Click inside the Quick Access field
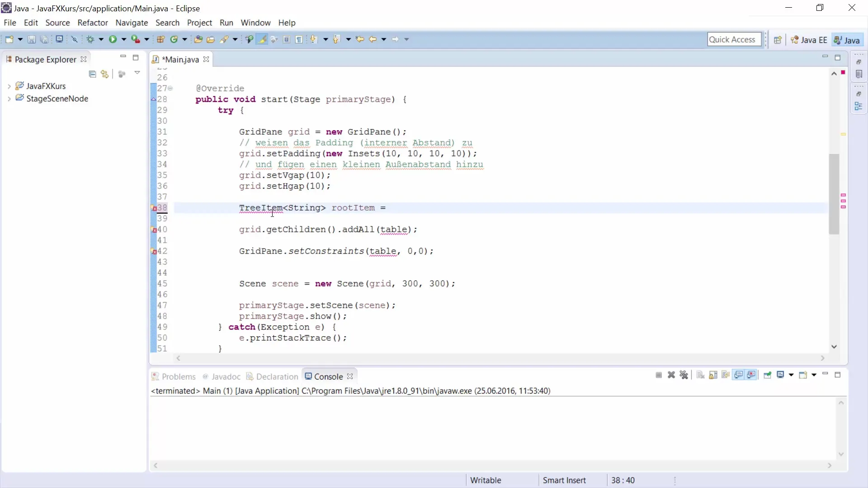 point(734,39)
